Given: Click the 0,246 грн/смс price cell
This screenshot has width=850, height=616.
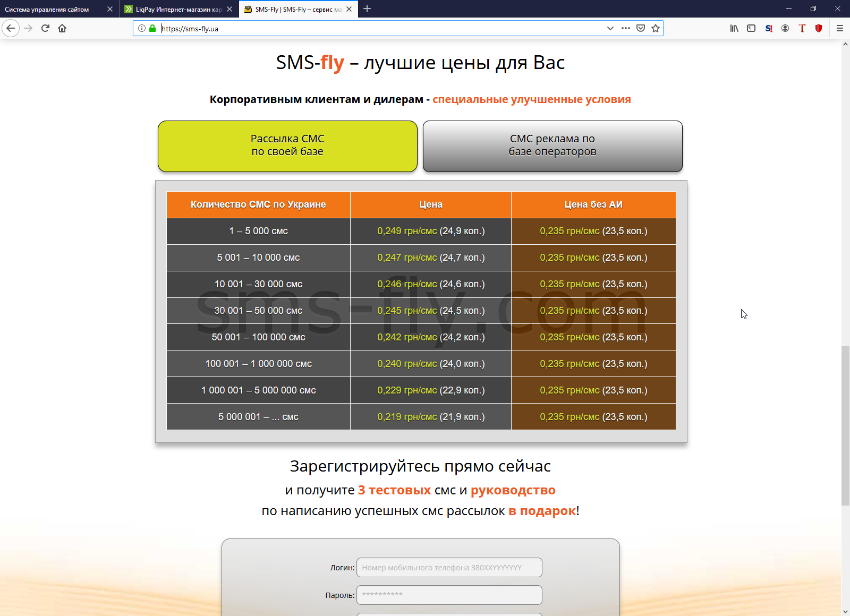Looking at the screenshot, I should pos(431,284).
